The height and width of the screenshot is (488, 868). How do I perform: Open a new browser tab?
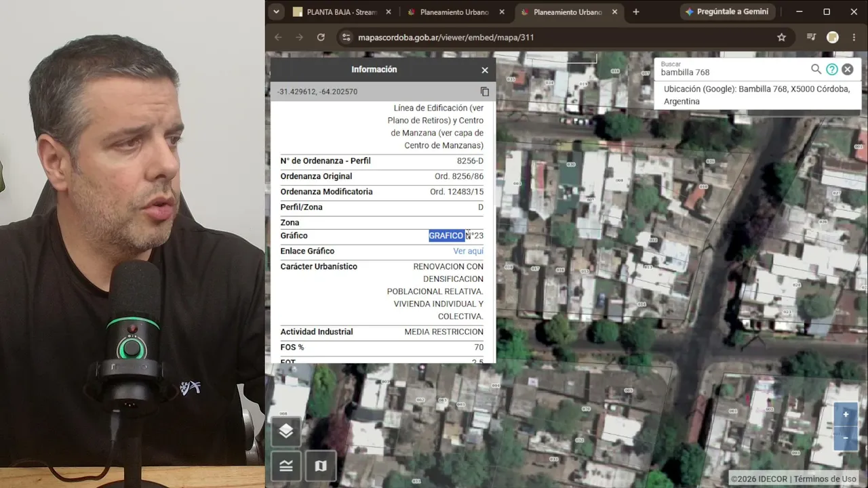click(636, 12)
